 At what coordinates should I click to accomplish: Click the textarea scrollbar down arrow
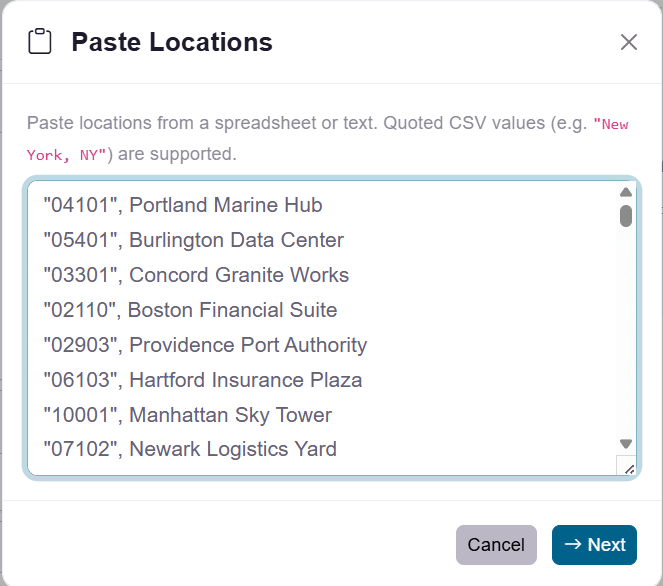pos(626,443)
